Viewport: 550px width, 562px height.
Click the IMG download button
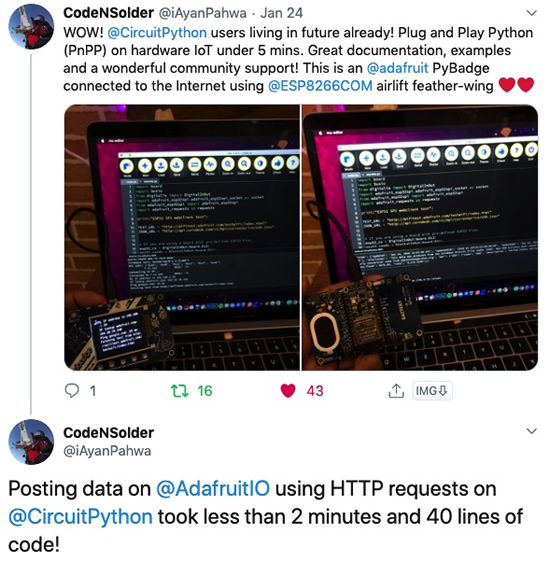pos(432,391)
